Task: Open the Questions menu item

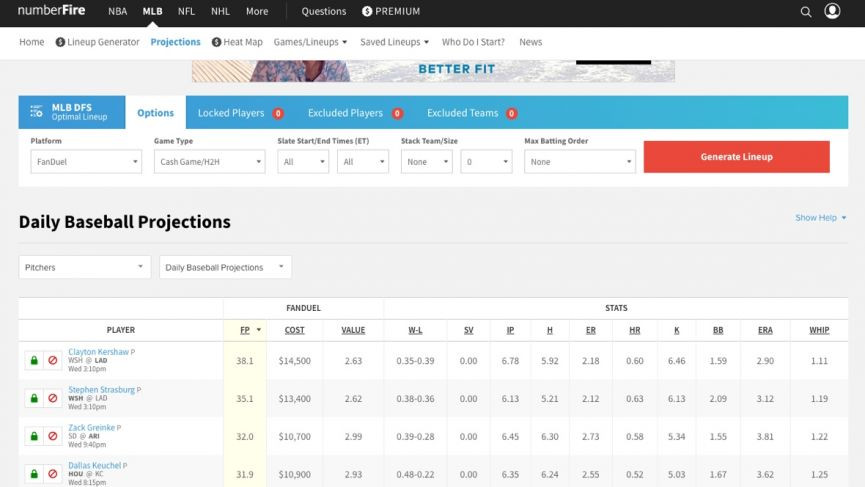Action: coord(324,11)
